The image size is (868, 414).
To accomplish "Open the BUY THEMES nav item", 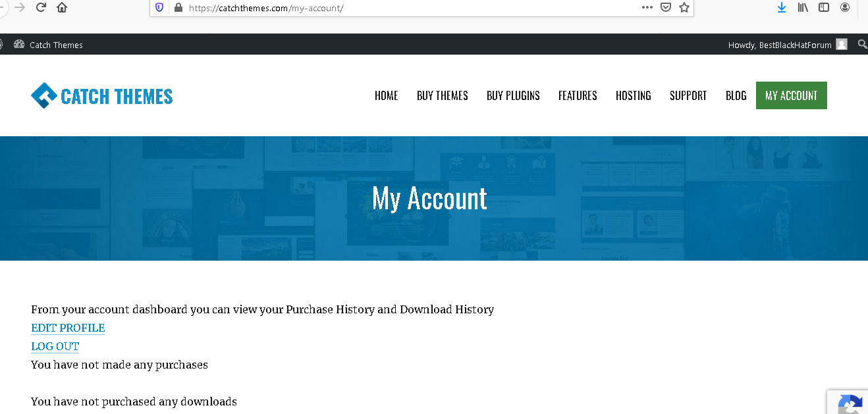I will (443, 95).
